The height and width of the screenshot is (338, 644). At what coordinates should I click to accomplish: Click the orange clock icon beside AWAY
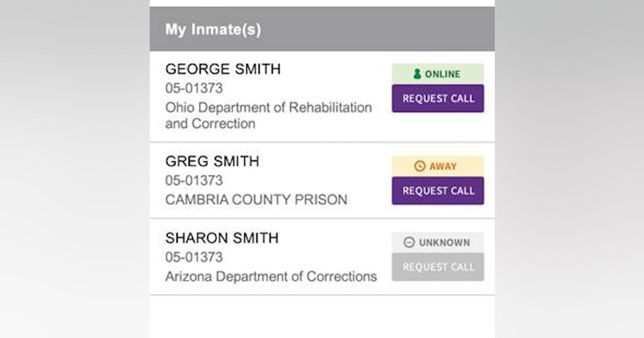click(420, 166)
